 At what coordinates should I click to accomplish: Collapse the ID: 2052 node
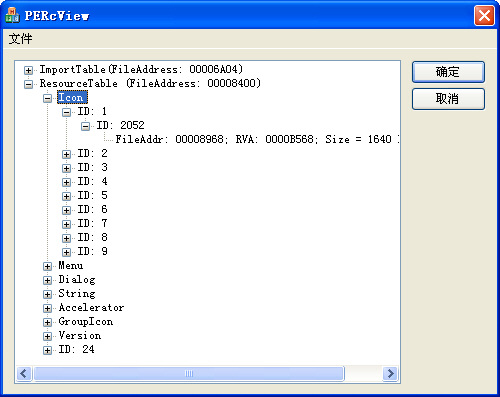point(86,126)
